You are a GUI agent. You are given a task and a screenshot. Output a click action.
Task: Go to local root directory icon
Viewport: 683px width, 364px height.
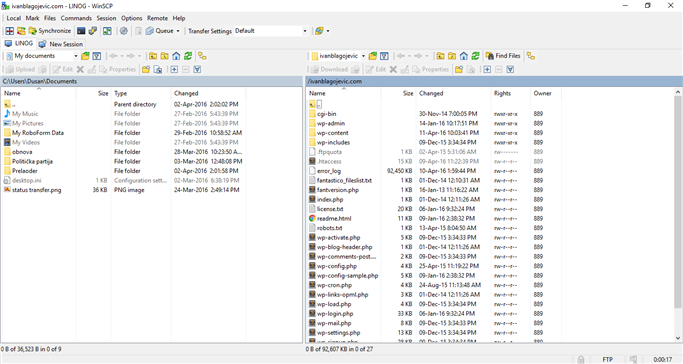pyautogui.click(x=164, y=56)
